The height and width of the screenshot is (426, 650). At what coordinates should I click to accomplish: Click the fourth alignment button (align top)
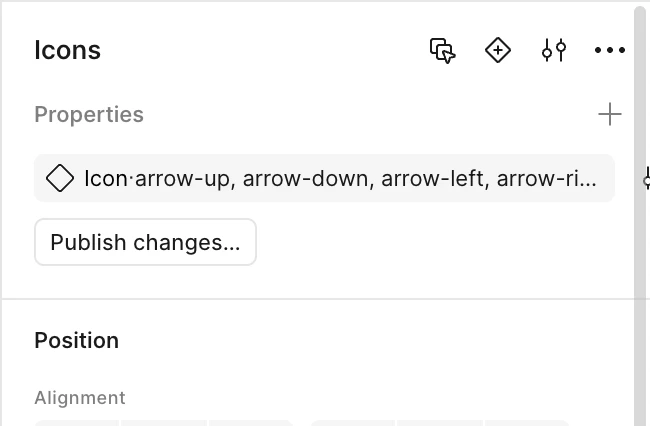click(353, 423)
